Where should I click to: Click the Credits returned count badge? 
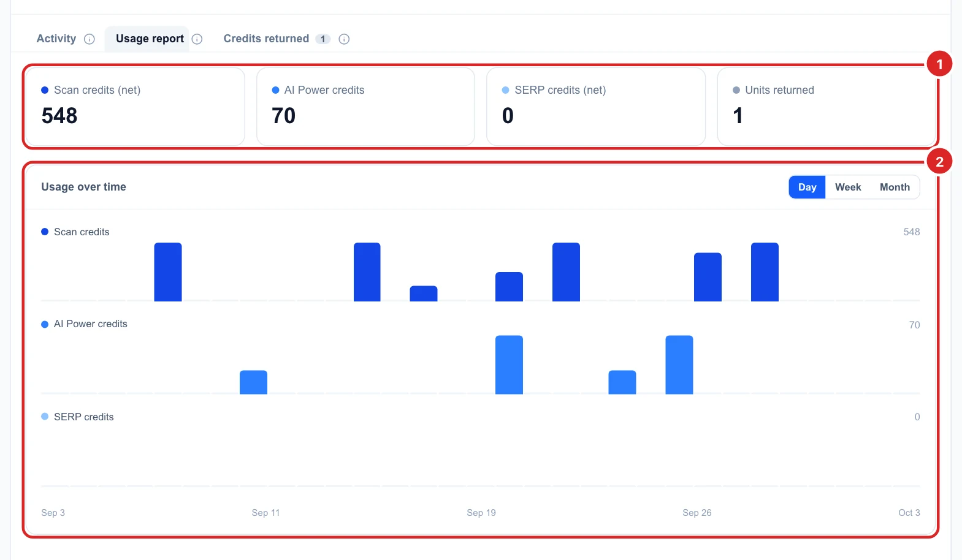point(323,39)
